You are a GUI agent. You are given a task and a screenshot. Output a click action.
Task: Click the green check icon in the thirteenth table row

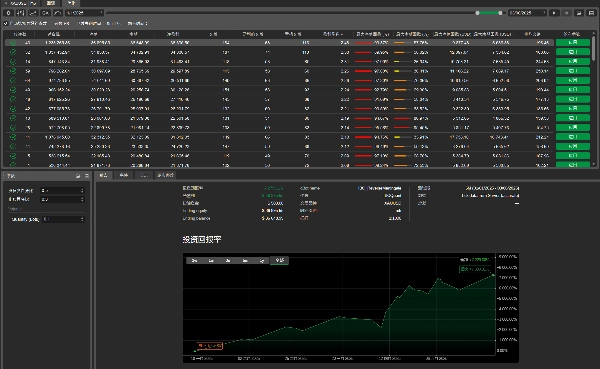[13, 156]
